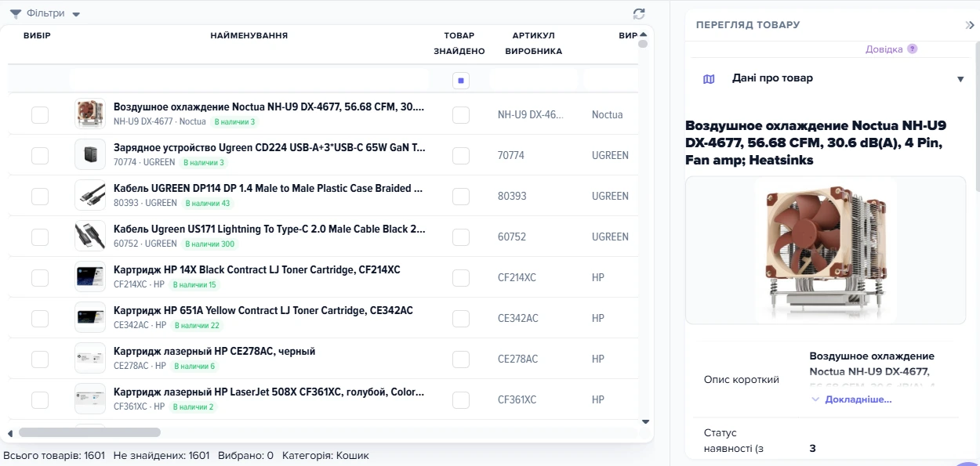Toggle the Товар знайдено filter checkbox
The width and height of the screenshot is (980, 466).
click(x=461, y=80)
